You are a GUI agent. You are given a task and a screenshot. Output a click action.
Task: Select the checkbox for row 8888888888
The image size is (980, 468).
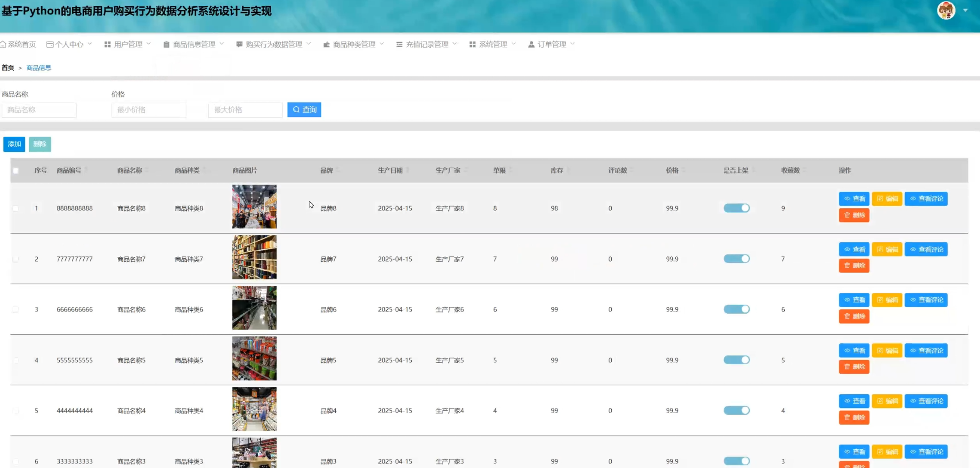point(16,208)
